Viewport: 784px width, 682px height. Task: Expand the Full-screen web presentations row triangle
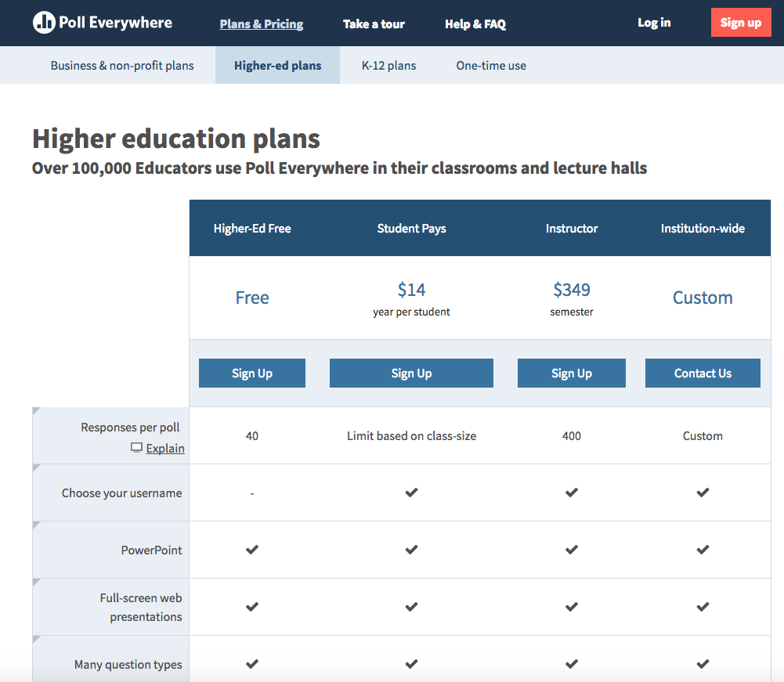tap(36, 583)
